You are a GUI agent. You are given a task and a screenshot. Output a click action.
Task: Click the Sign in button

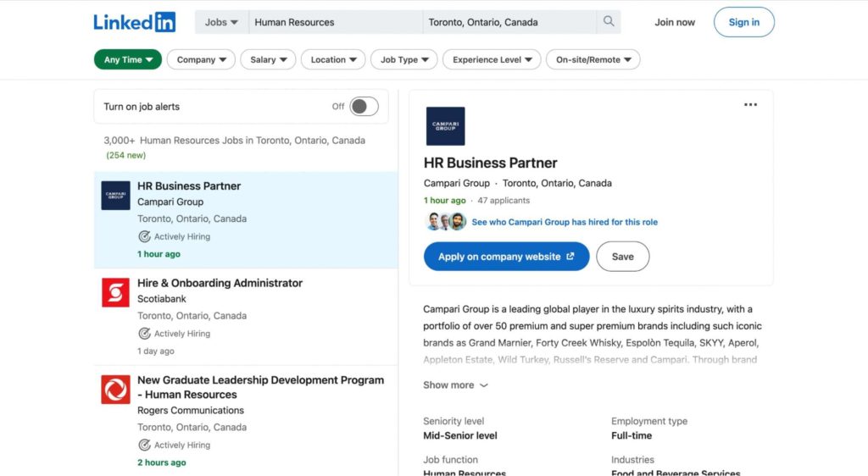point(744,22)
